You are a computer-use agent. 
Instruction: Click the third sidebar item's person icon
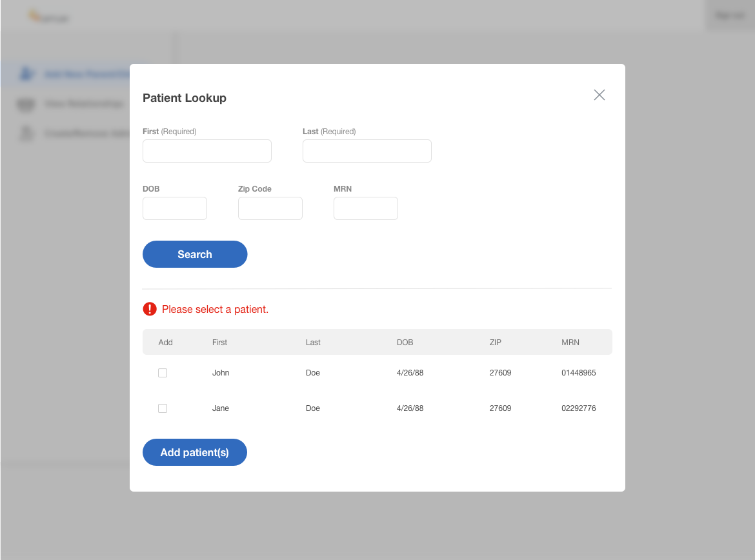26,134
